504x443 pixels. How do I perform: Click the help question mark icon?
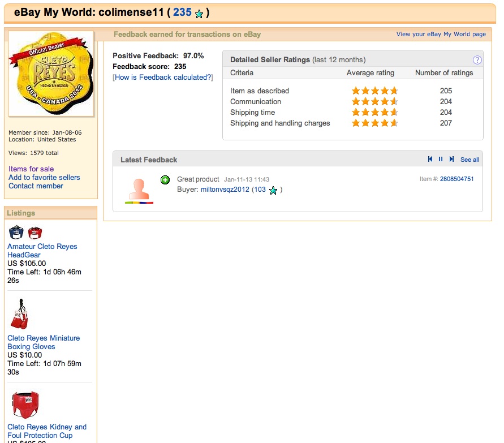pyautogui.click(x=477, y=60)
